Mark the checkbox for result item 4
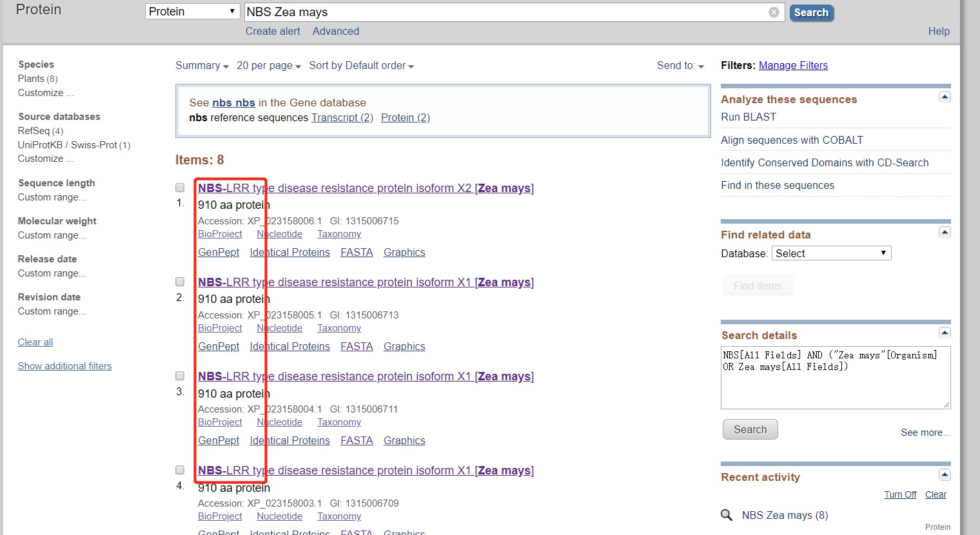This screenshot has height=535, width=980. 180,470
